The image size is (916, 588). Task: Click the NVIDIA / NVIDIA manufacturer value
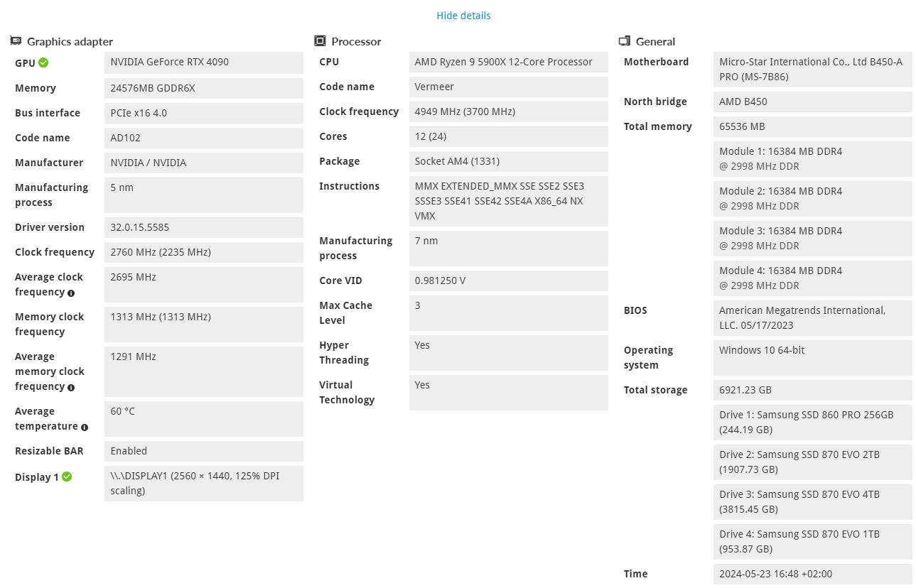click(204, 163)
